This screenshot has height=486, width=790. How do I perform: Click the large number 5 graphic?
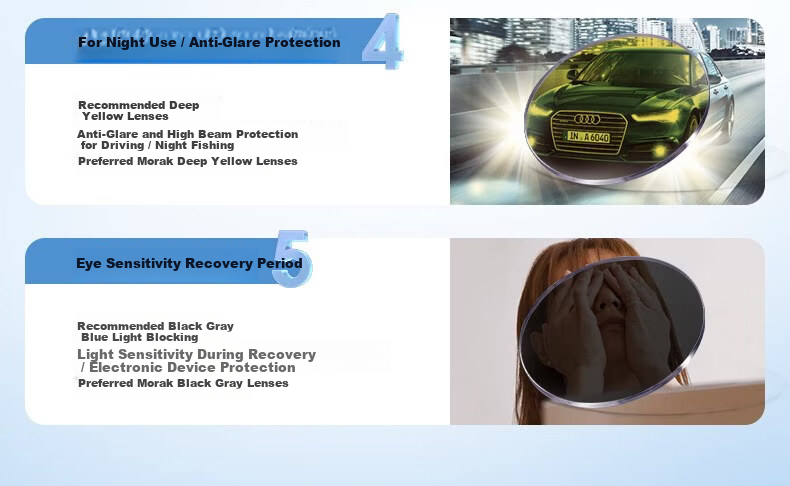tap(292, 258)
